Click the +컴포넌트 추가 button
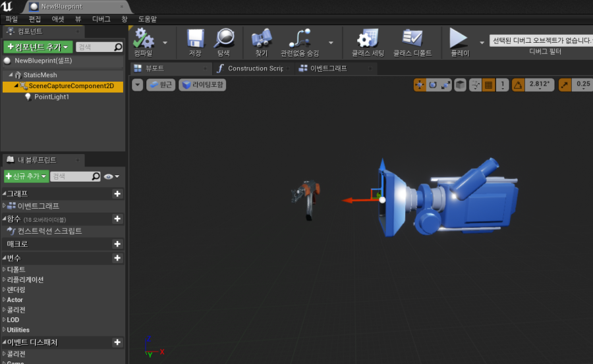593x364 pixels. pos(38,47)
